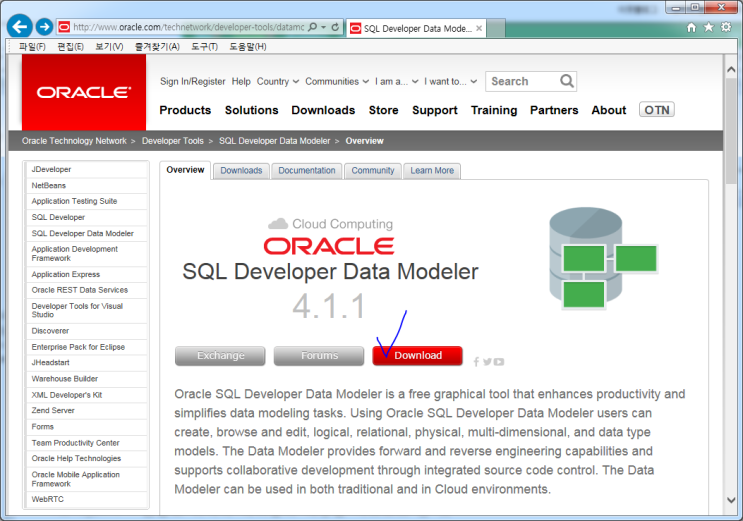Open Store in main navigation
743x521 pixels.
click(383, 110)
